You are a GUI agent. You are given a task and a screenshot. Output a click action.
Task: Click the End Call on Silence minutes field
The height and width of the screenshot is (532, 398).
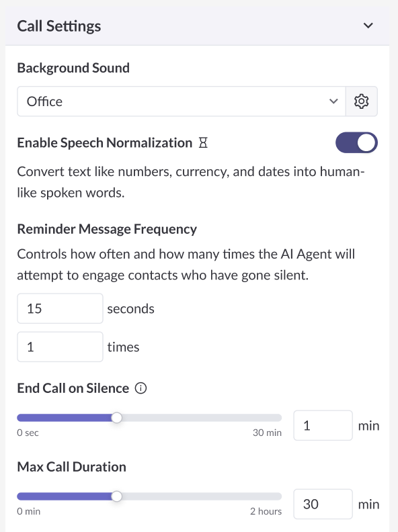[323, 425]
